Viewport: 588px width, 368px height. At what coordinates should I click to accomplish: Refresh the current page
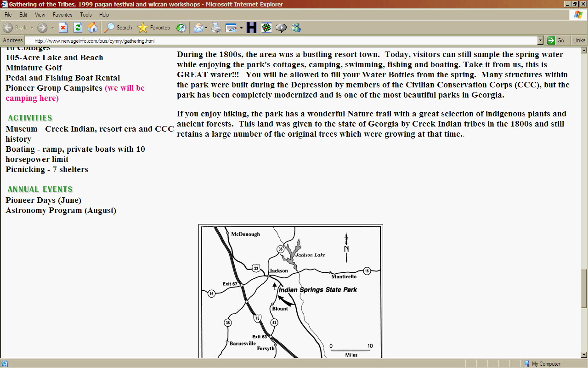tap(78, 28)
